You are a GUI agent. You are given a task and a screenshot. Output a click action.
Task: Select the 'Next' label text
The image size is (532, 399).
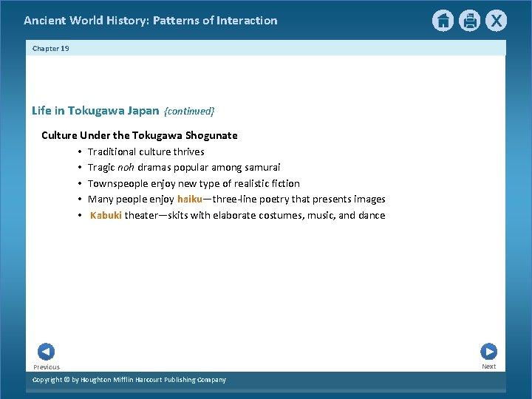pos(489,366)
